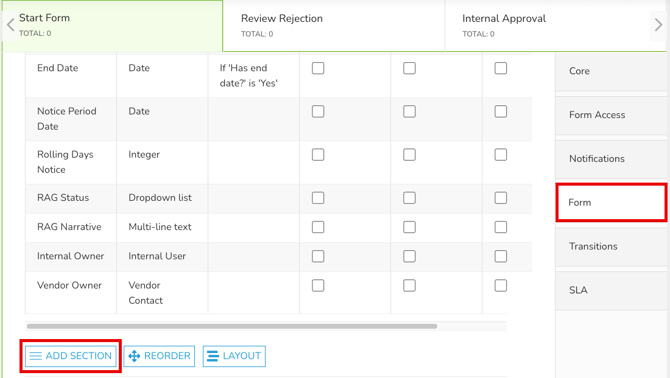Open the Core side tab
Image resolution: width=670 pixels, height=378 pixels.
pyautogui.click(x=611, y=71)
